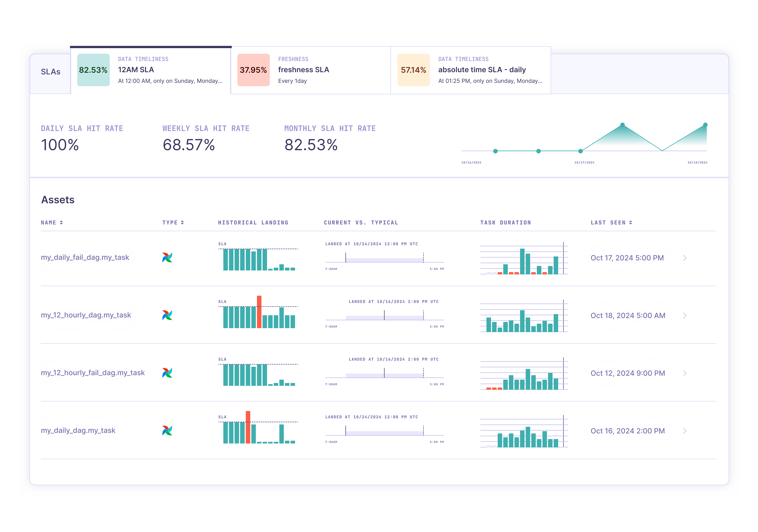The height and width of the screenshot is (532, 758).
Task: Open my_12_hourly_fail_dag.my_task asset link
Action: pyautogui.click(x=93, y=373)
